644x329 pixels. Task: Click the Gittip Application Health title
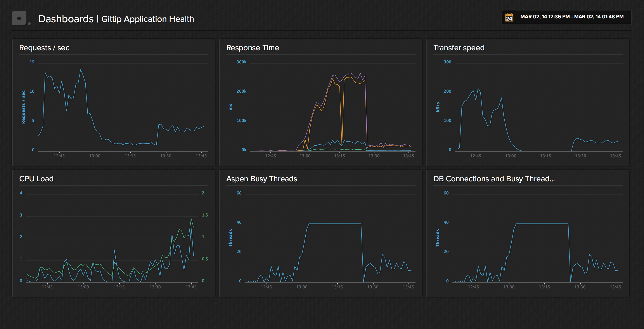147,19
